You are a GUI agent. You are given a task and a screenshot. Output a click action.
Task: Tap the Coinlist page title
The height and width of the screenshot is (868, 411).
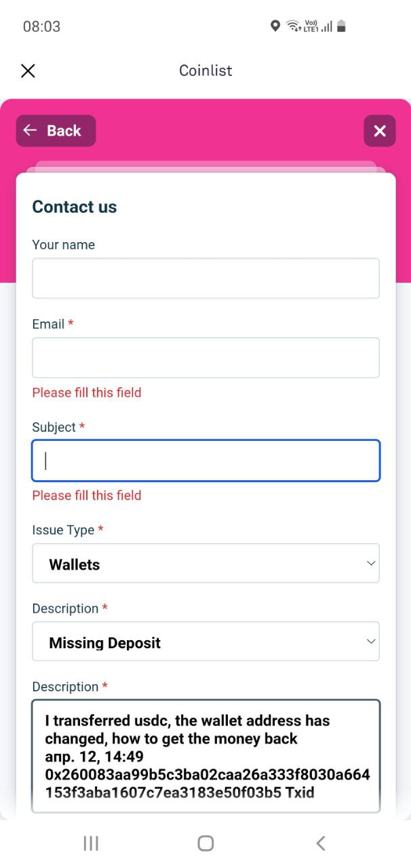click(206, 71)
